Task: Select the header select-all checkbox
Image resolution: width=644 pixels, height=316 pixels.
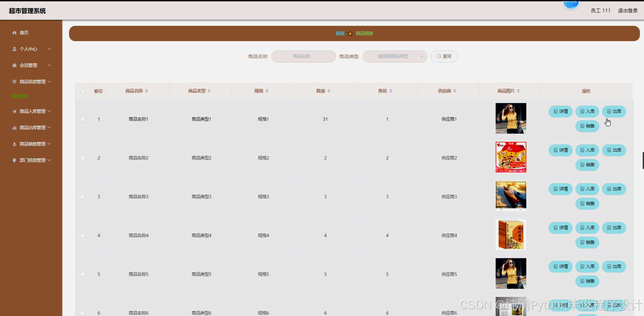Action: [x=83, y=91]
